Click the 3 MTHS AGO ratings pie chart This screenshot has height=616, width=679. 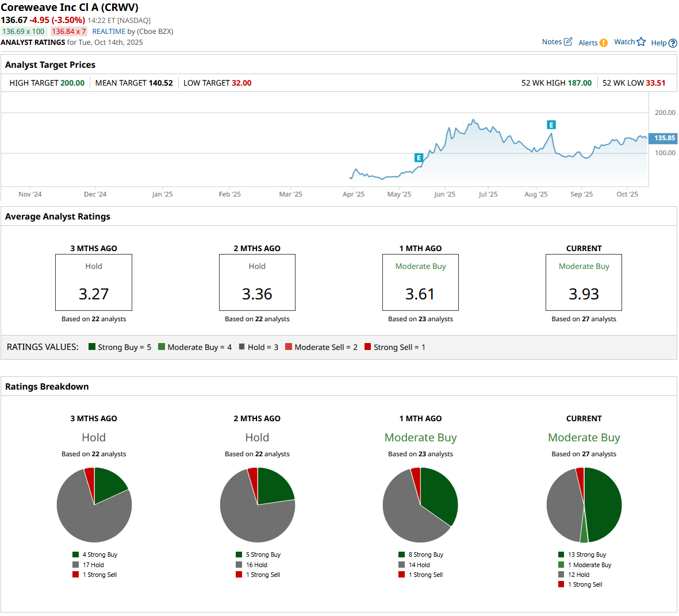tap(94, 505)
